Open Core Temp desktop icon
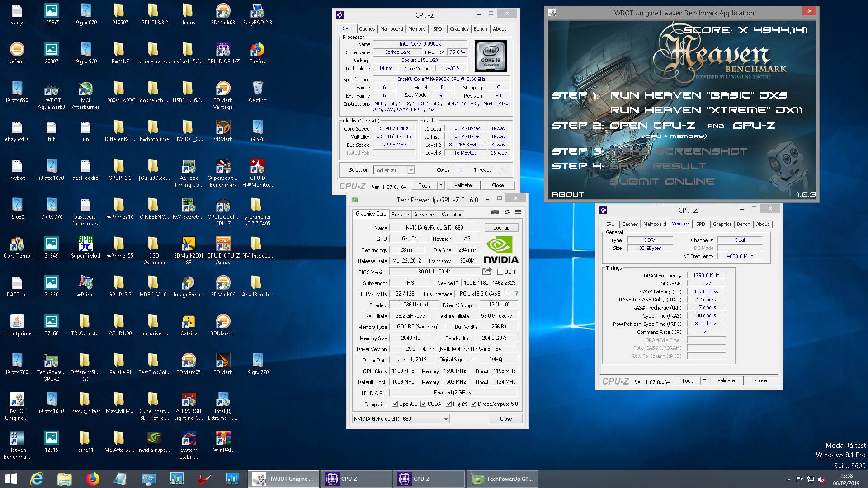 [x=17, y=248]
